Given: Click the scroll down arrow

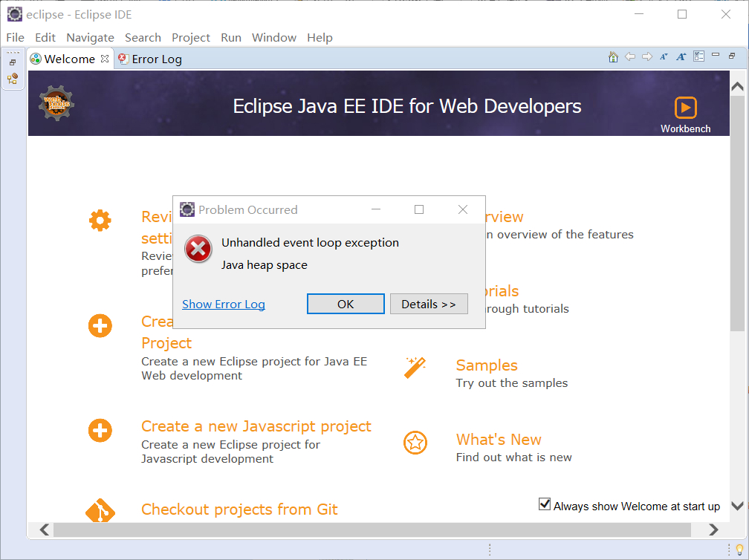Looking at the screenshot, I should tap(738, 506).
